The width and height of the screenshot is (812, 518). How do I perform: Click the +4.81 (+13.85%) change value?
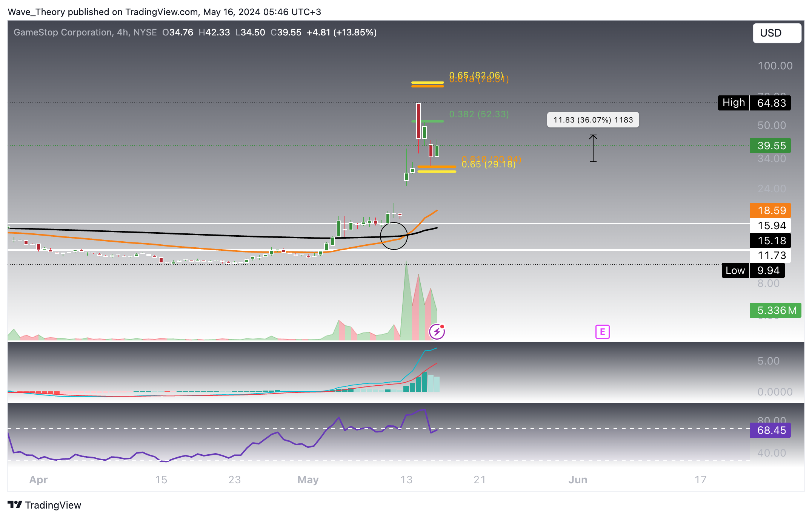(x=341, y=32)
